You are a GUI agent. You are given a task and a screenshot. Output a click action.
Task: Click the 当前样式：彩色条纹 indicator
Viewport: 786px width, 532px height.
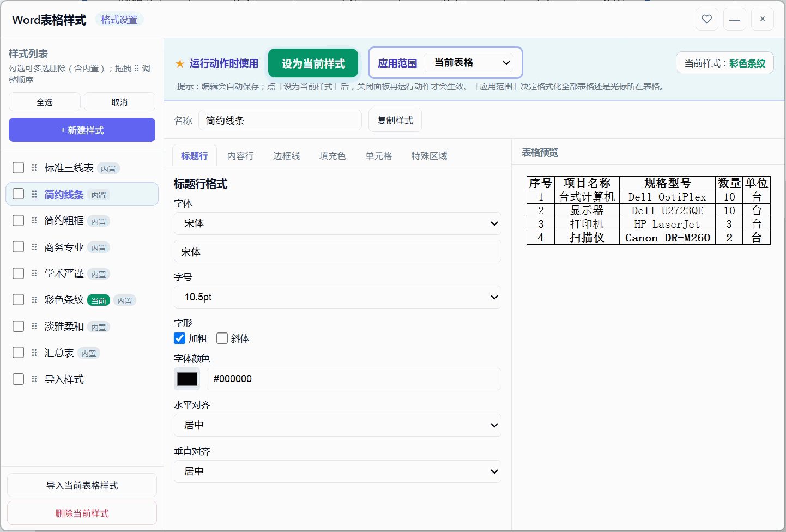725,63
